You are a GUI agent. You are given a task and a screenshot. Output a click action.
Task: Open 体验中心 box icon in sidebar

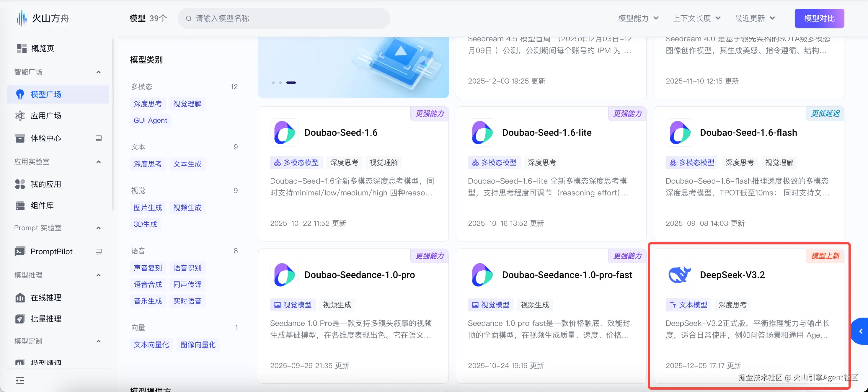[x=20, y=138]
